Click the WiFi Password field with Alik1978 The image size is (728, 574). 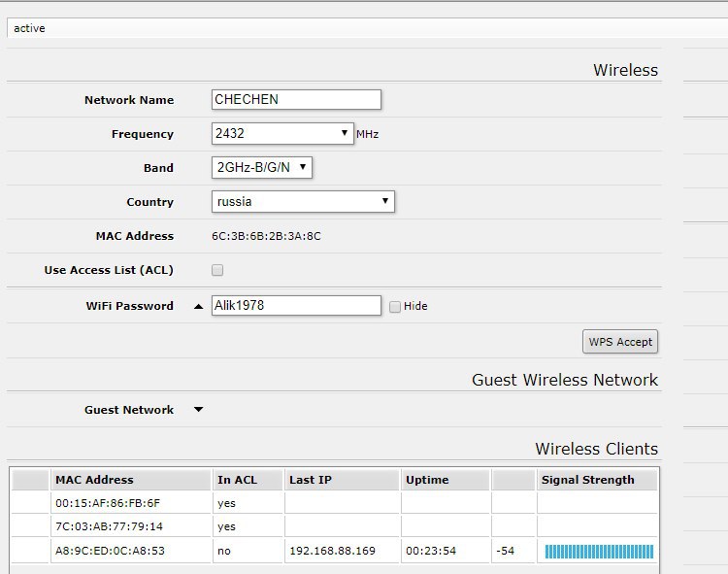point(296,306)
